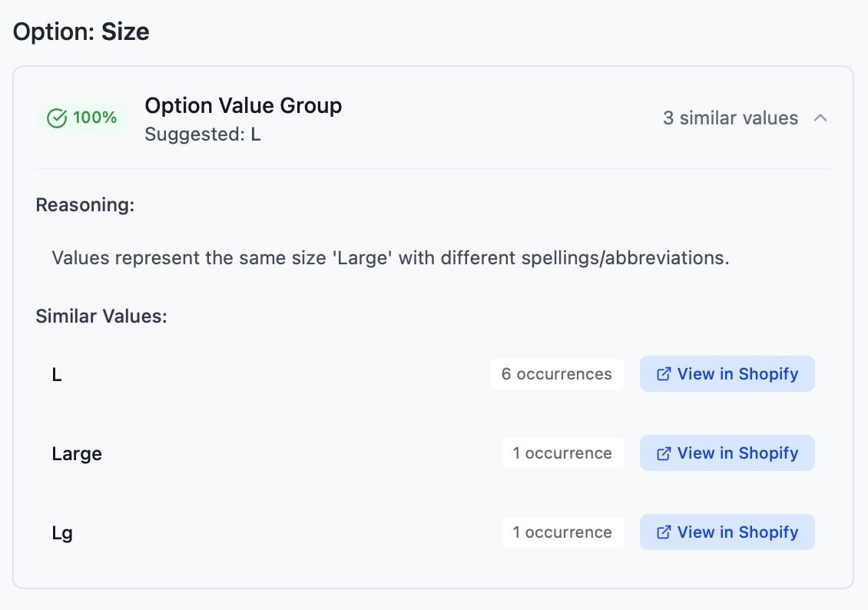Screen dimensions: 868x610
Task: Click the green check circle icon
Action: click(x=57, y=118)
